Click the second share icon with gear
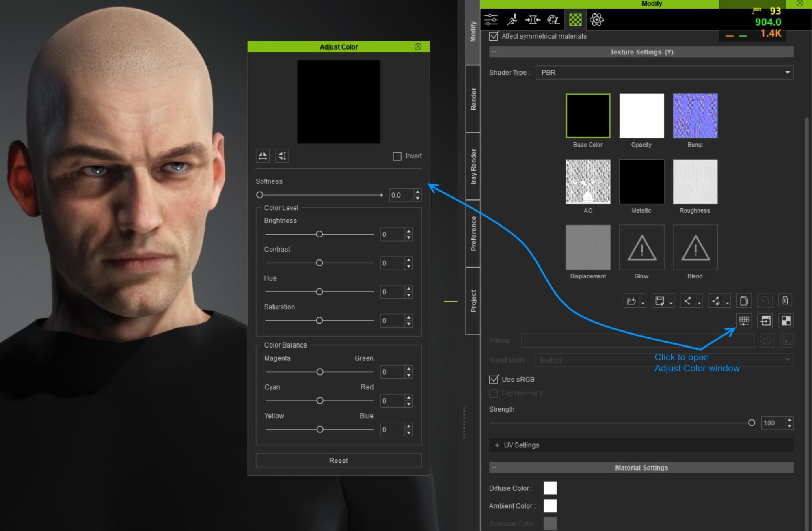Viewport: 812px width, 531px height. tap(716, 301)
